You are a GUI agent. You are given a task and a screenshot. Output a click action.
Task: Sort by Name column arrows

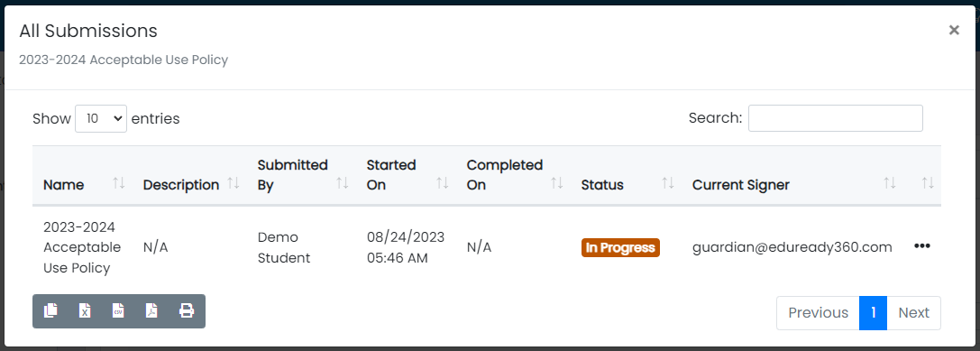pos(119,183)
